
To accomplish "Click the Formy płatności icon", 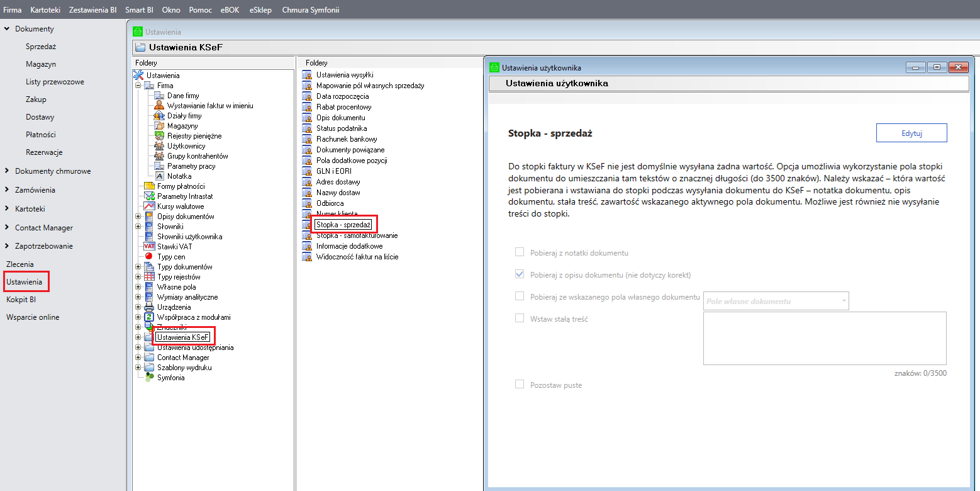I will click(x=149, y=186).
